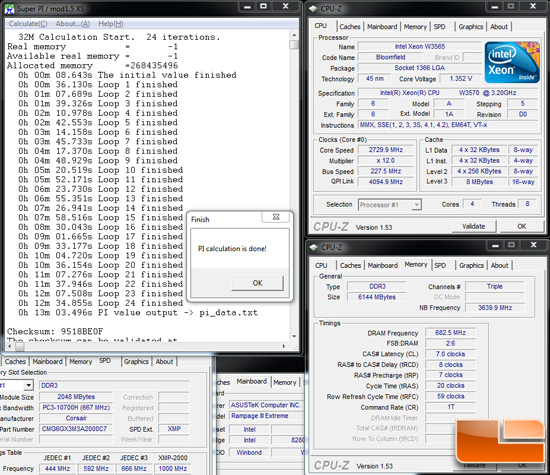Image resolution: width=550 pixels, height=475 pixels.
Task: Select About tab in the SPD CPU-Z window
Action: click(x=164, y=361)
